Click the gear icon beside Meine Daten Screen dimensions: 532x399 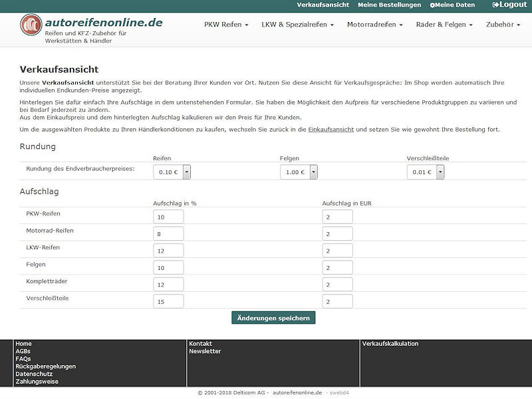(432, 5)
